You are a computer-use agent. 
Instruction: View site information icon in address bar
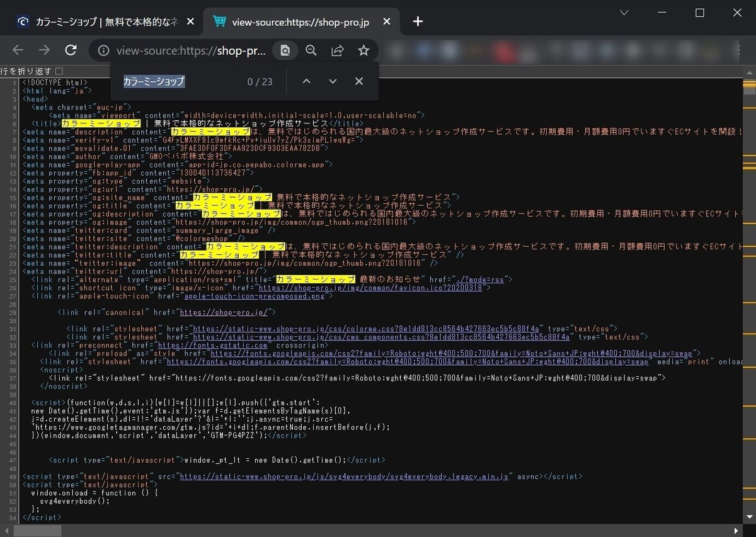(104, 51)
